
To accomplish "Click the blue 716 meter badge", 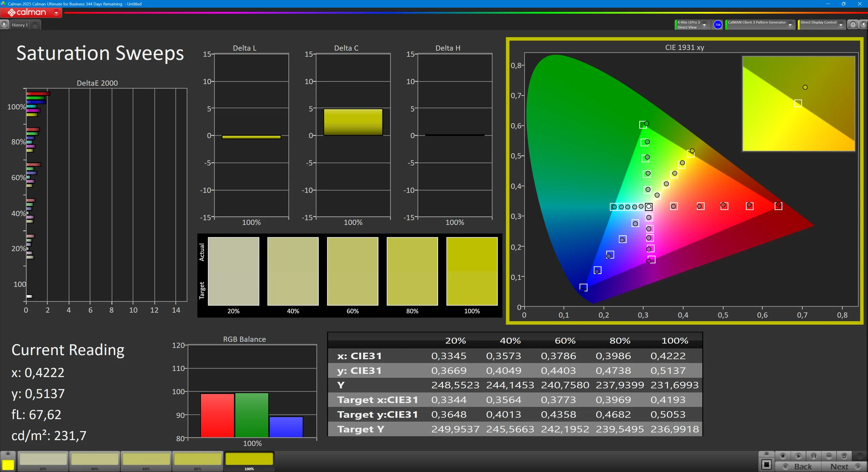I will (717, 25).
